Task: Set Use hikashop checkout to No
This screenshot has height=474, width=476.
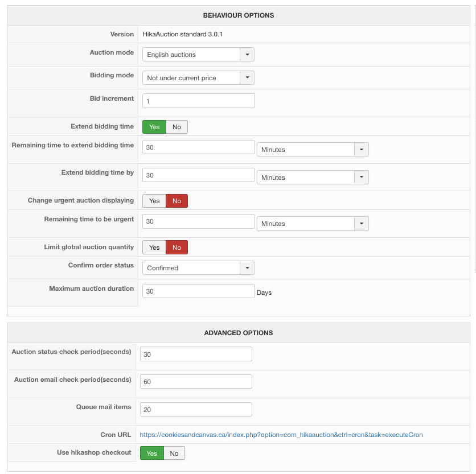Action: pos(174,454)
